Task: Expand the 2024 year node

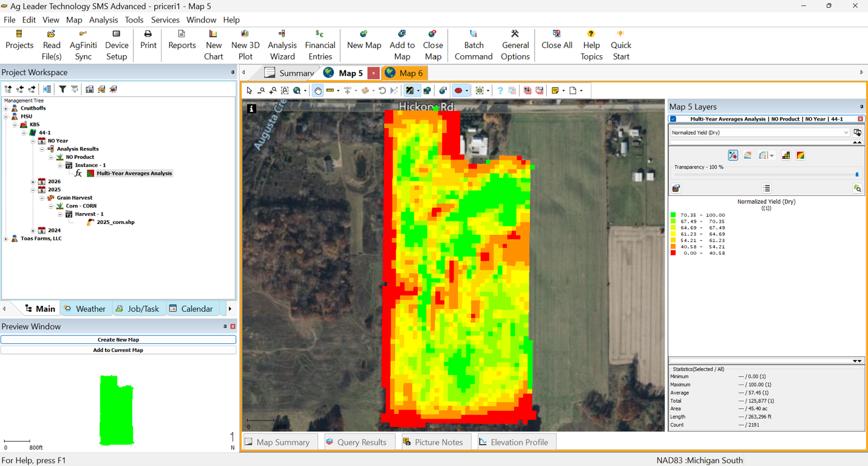Action: [33, 231]
